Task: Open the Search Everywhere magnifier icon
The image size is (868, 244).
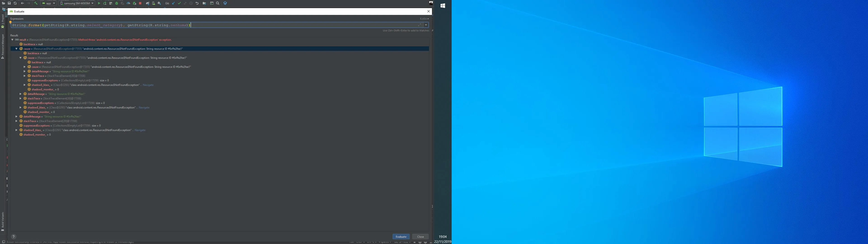Action: tap(218, 3)
